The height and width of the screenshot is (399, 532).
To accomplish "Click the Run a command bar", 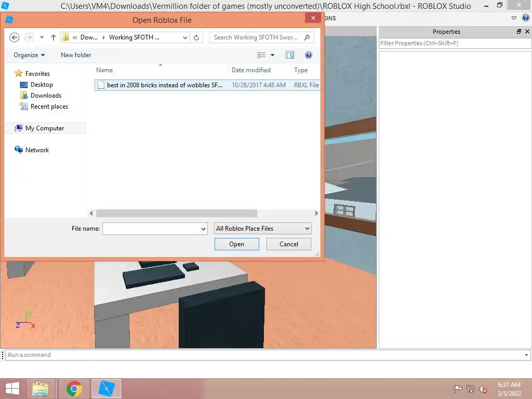I will point(264,355).
